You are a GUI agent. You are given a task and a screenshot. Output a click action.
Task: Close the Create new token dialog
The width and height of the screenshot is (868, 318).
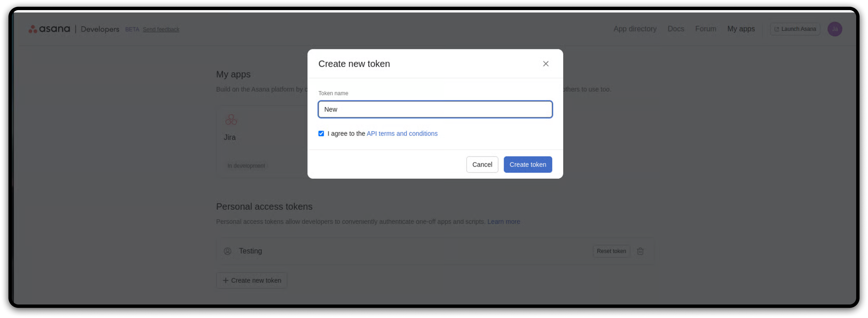545,64
